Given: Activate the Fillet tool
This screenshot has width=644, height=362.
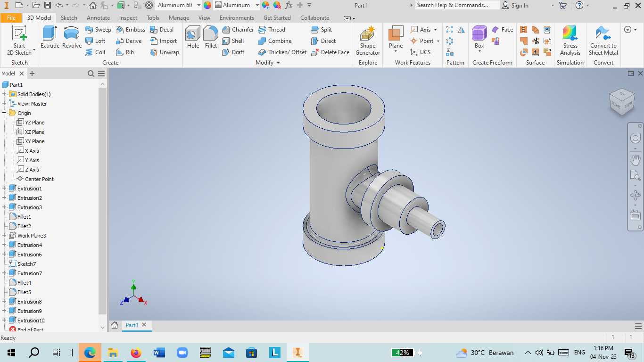Looking at the screenshot, I should click(x=211, y=37).
